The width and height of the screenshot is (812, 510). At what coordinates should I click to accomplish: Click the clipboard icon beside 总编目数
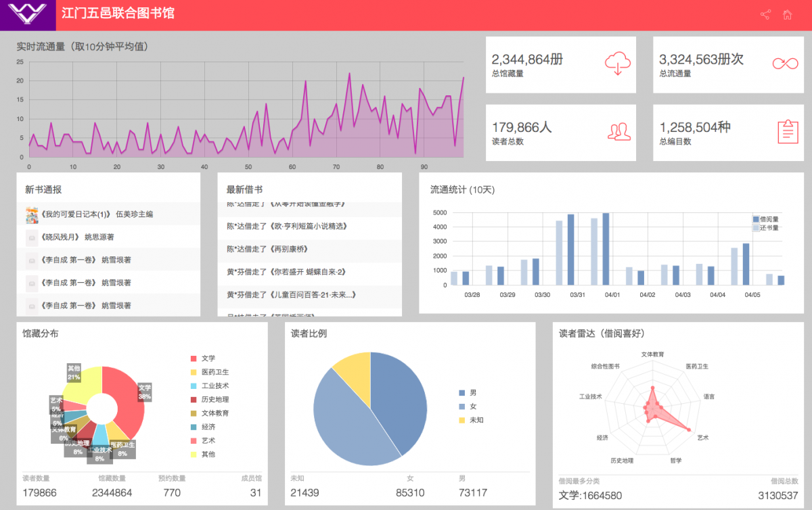pyautogui.click(x=788, y=131)
